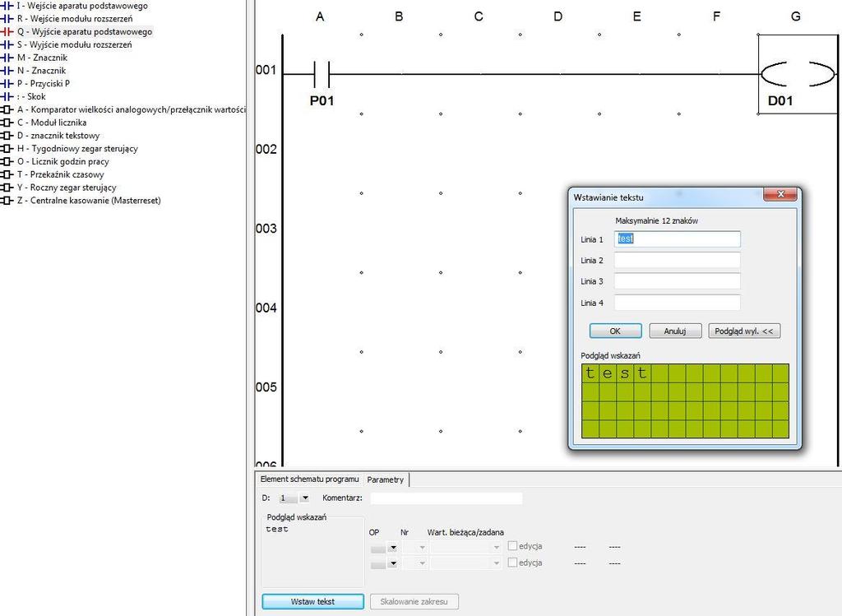Click rung number 003
Viewport: 842px width, 616px height.
(x=266, y=229)
